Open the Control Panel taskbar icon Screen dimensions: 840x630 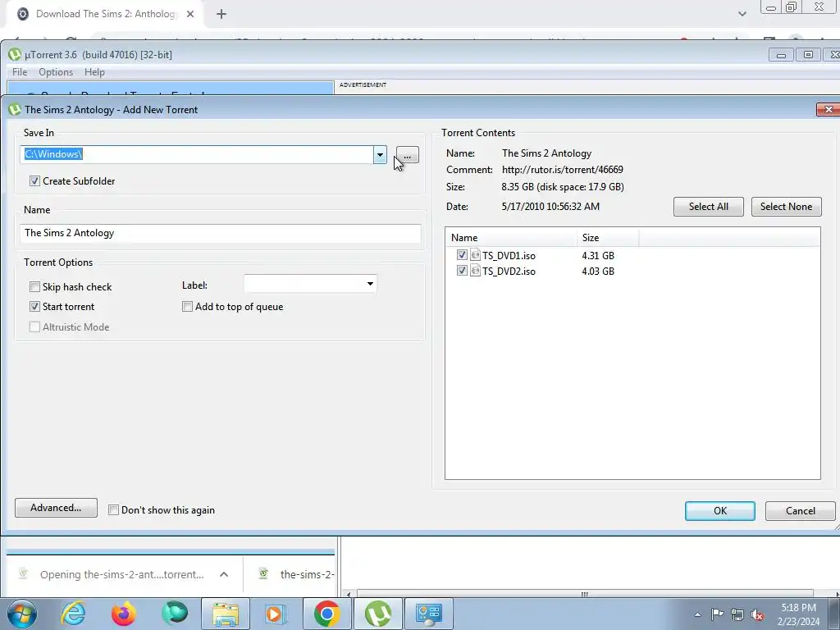[428, 614]
